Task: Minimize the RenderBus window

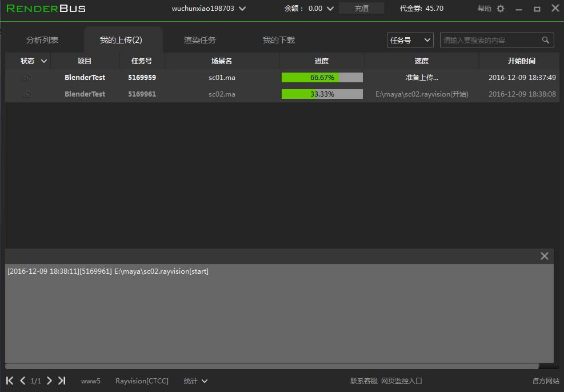Action: 518,9
